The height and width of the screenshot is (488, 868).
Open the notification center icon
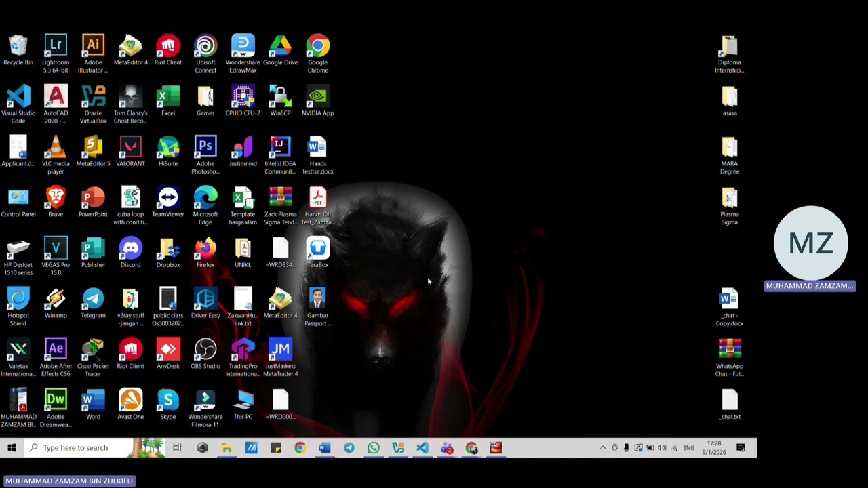(x=741, y=448)
